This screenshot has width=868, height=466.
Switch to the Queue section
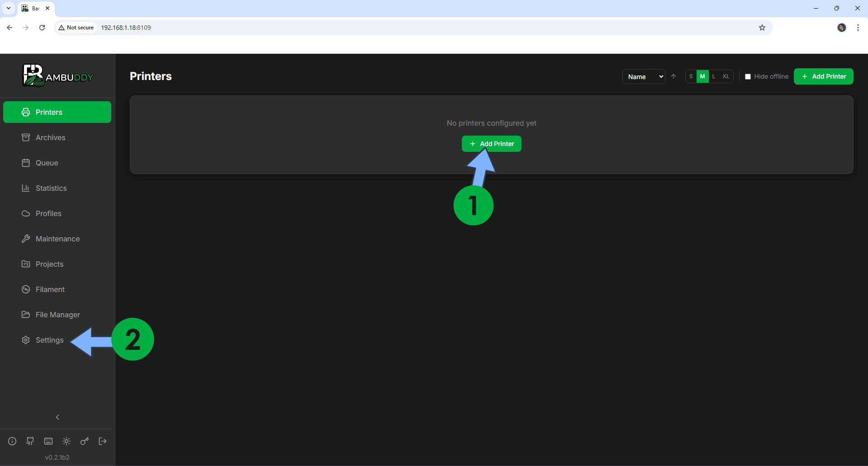[47, 163]
